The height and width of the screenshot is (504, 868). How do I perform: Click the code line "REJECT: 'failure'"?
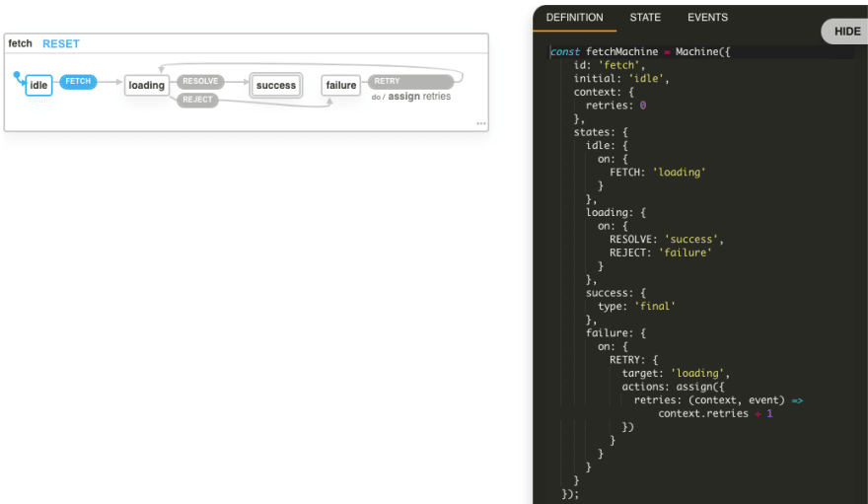[661, 252]
